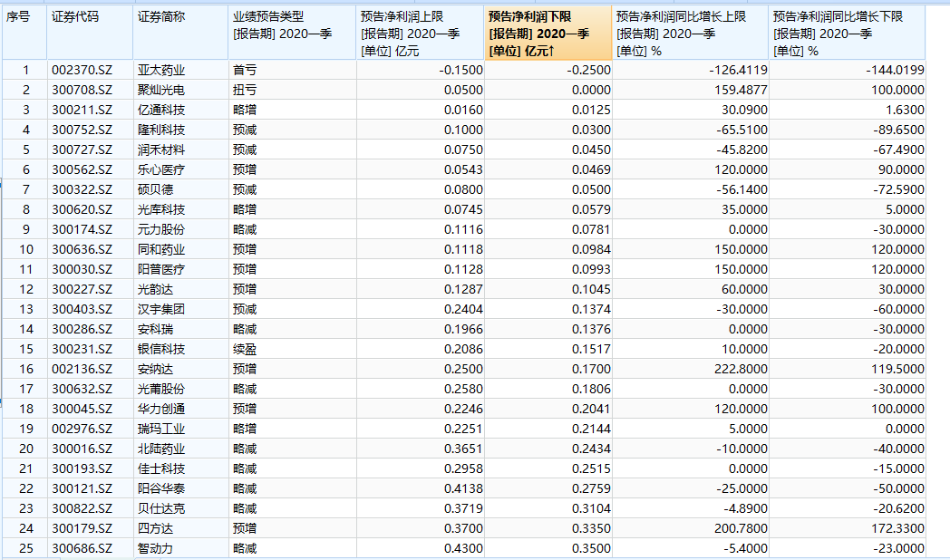Select stock code 300211.SZ
This screenshot has height=560, width=950.
click(x=82, y=111)
